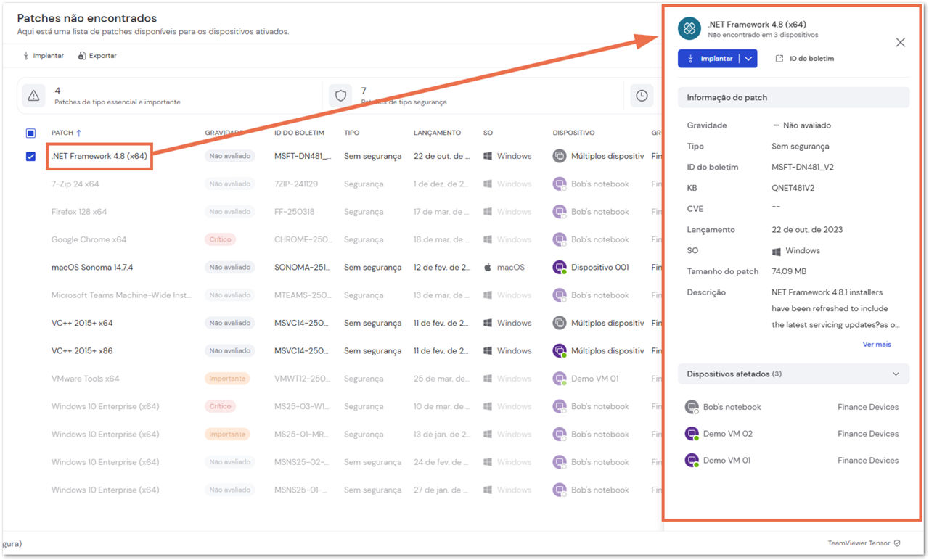The height and width of the screenshot is (560, 929).
Task: Click the Informação do patch section header
Action: click(x=793, y=98)
